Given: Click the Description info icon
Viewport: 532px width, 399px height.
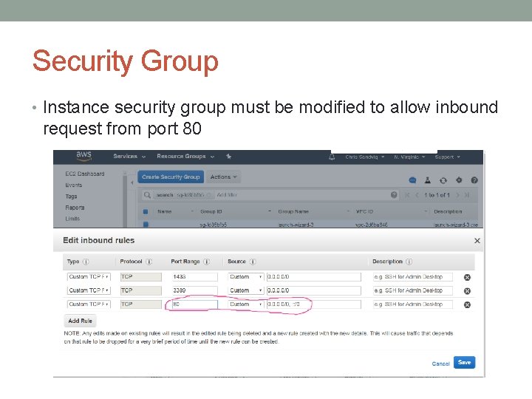Looking at the screenshot, I should pos(409,262).
